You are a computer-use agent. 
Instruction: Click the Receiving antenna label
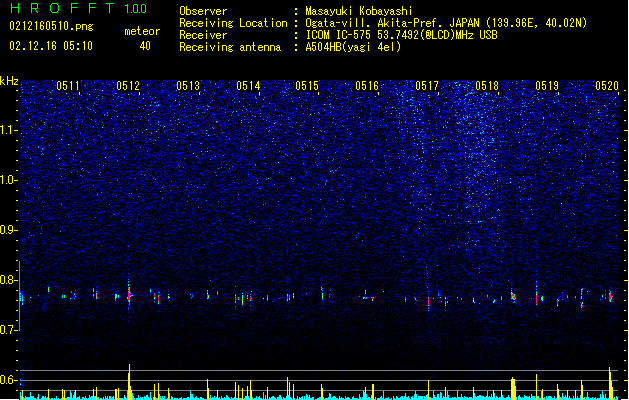click(230, 47)
